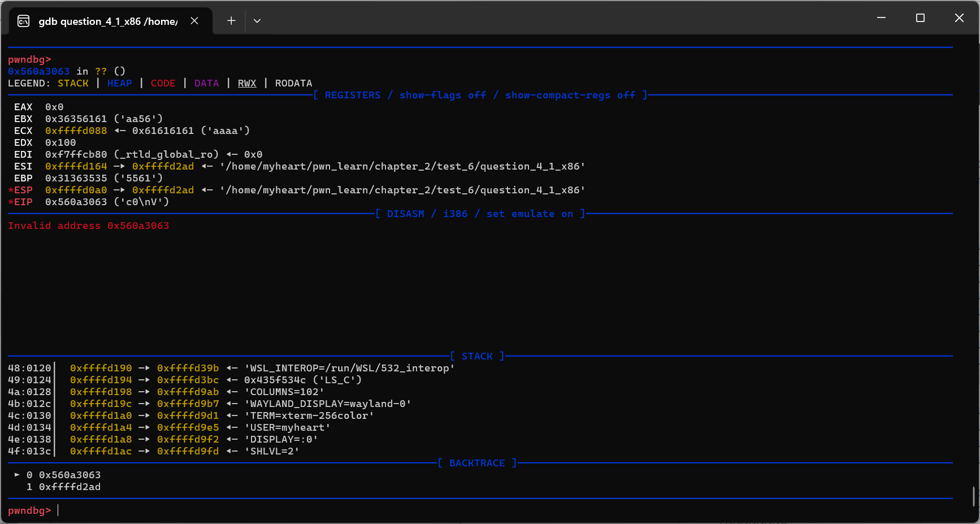Image resolution: width=980 pixels, height=524 pixels.
Task: Click EBX value 0x36356161
Action: point(76,119)
